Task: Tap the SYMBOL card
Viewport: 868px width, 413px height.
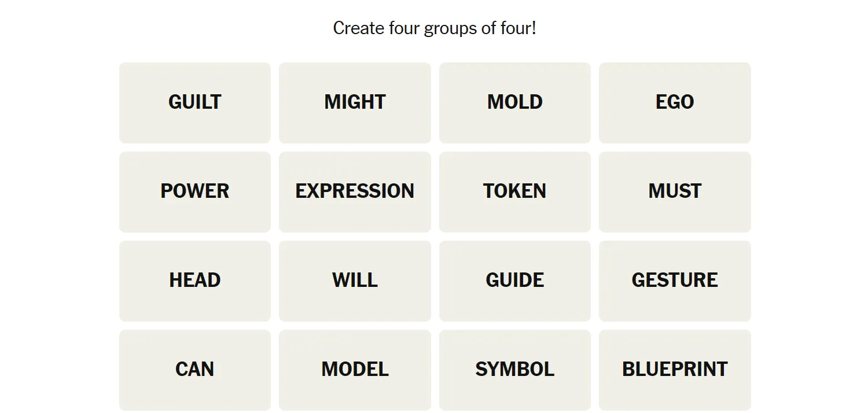Action: [x=515, y=370]
